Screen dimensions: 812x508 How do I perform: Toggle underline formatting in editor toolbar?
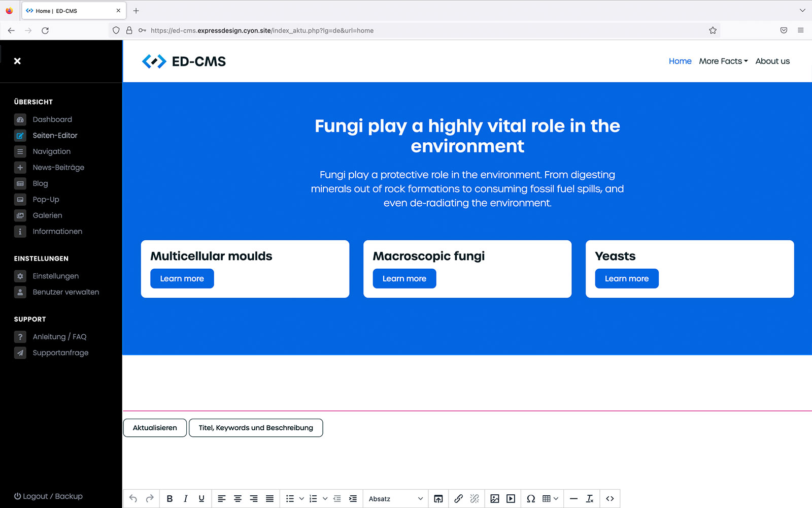point(201,499)
